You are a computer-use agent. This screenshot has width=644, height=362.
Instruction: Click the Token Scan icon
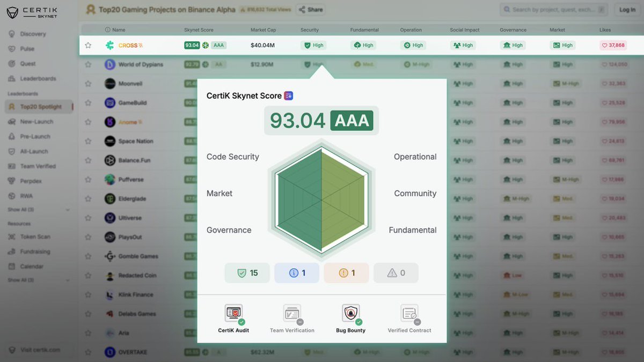click(11, 237)
